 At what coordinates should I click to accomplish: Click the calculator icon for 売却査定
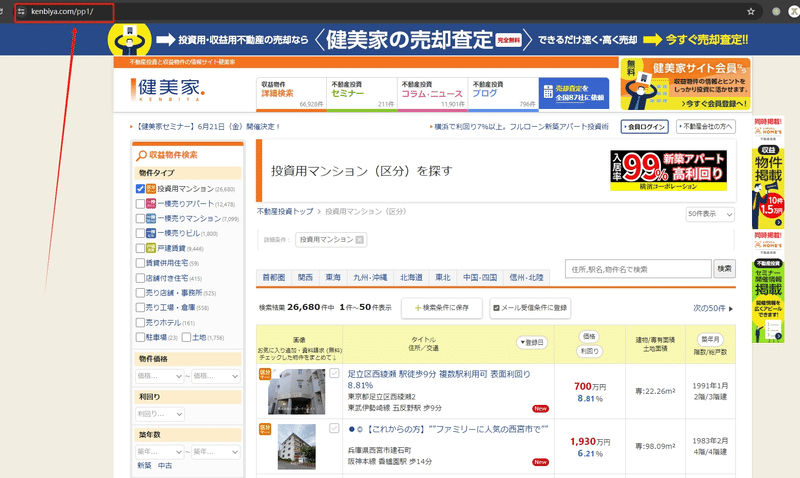click(x=548, y=92)
